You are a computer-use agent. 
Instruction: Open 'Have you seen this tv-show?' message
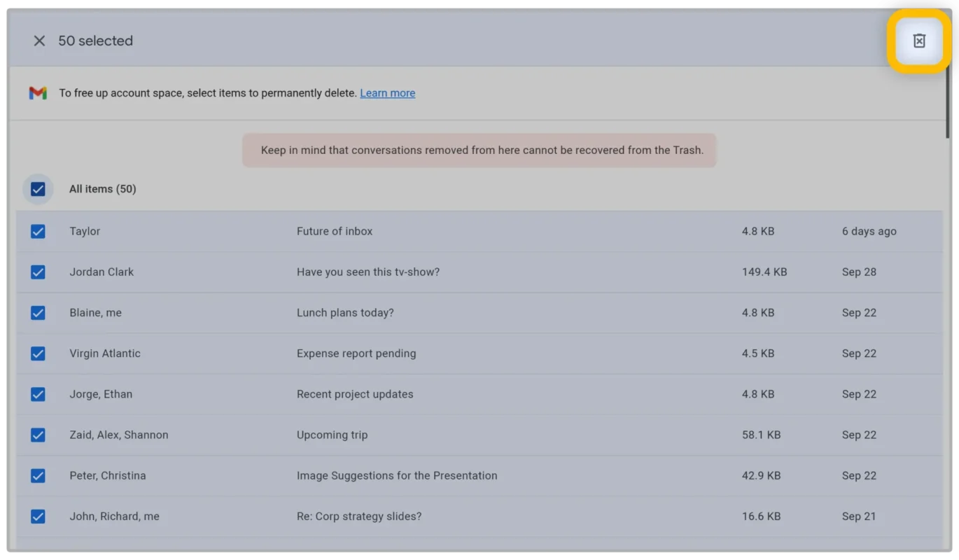point(368,272)
